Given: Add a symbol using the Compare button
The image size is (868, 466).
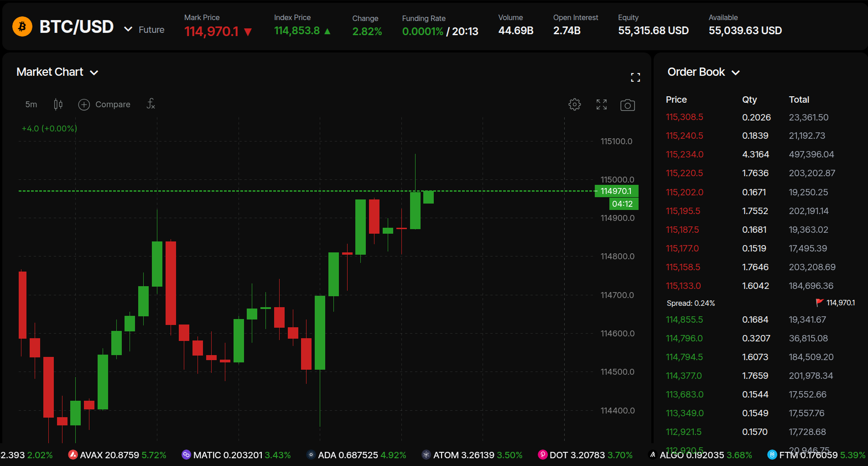Looking at the screenshot, I should tap(104, 104).
